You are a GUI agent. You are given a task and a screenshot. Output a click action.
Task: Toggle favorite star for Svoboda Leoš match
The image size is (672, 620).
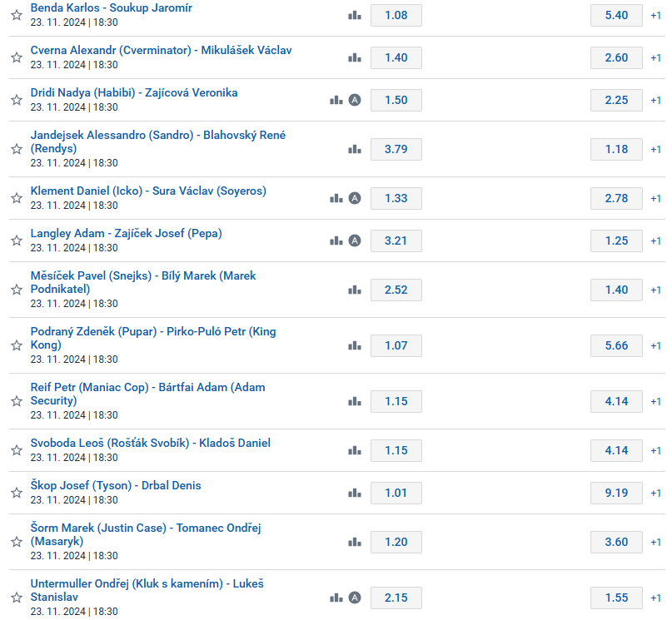(x=17, y=450)
